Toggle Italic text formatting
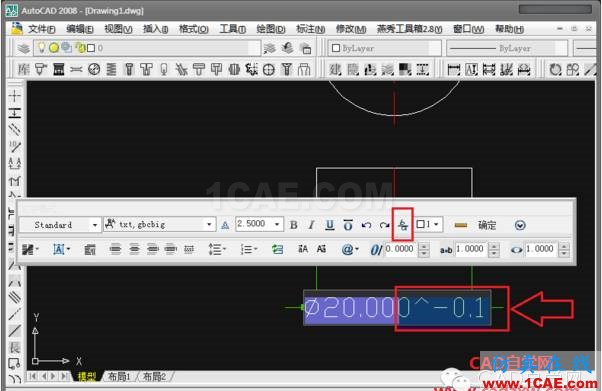This screenshot has width=602, height=391. click(x=311, y=225)
